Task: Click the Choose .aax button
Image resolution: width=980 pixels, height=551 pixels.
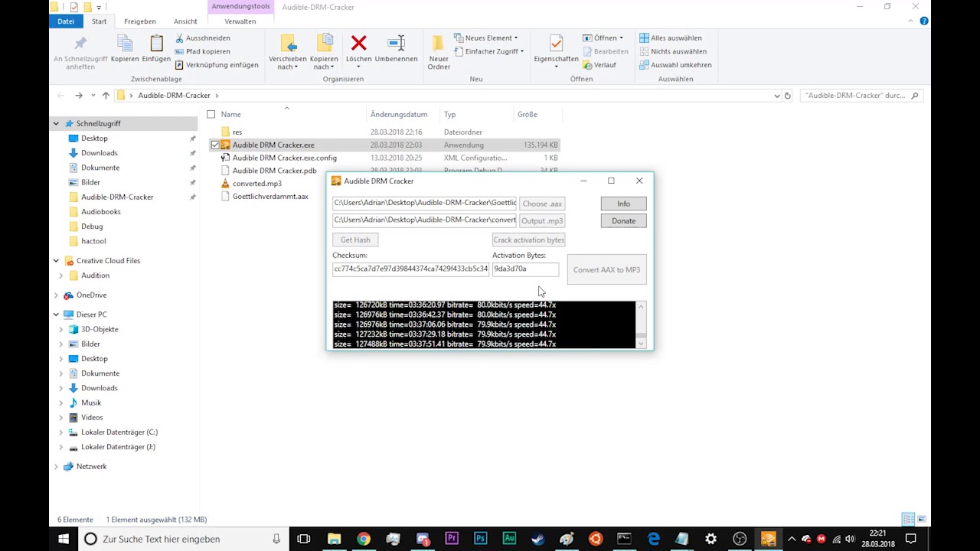Action: pyautogui.click(x=542, y=204)
